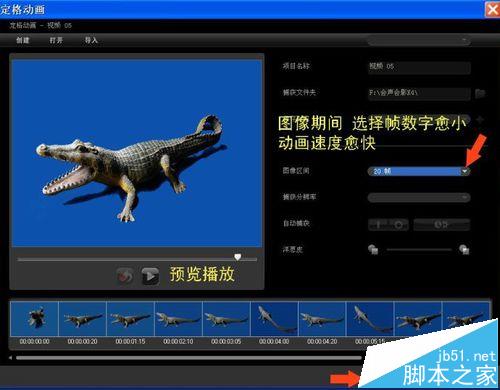Open the 打开 menu
This screenshot has width=500, height=390.
(56, 40)
